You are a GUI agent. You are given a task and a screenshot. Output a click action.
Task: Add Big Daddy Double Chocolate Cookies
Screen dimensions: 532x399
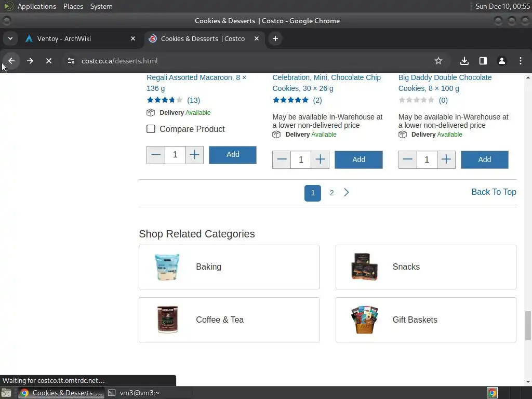(485, 160)
